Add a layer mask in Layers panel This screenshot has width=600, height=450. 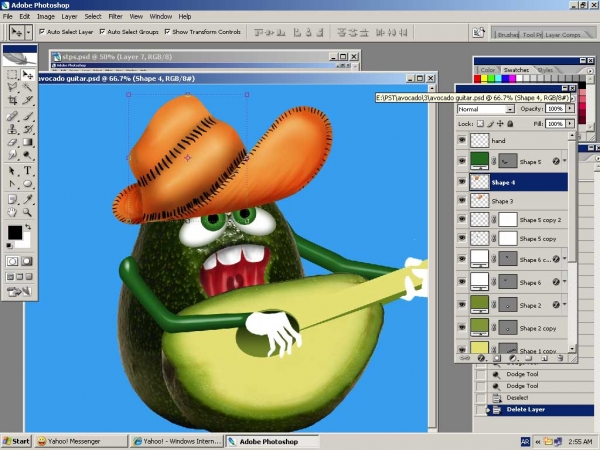click(x=497, y=359)
